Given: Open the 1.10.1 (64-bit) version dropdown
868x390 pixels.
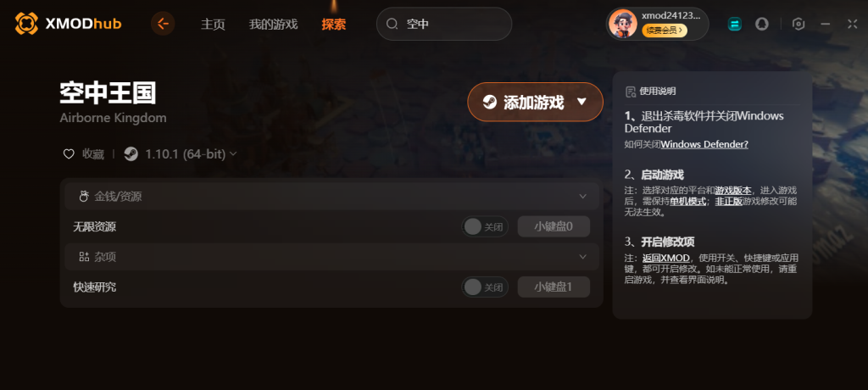Looking at the screenshot, I should pyautogui.click(x=191, y=154).
